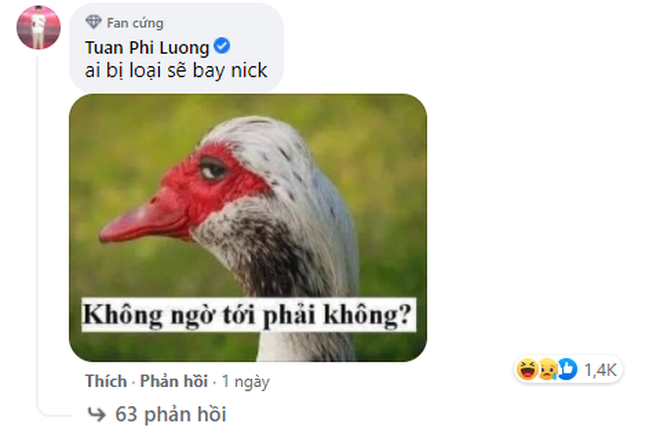The image size is (660, 431).
Task: Click the blue thumbs-up Like reaction icon
Action: 567,370
